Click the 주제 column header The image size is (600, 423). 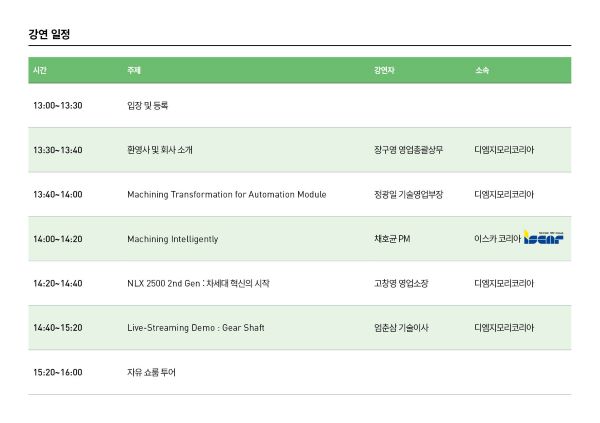tap(134, 70)
